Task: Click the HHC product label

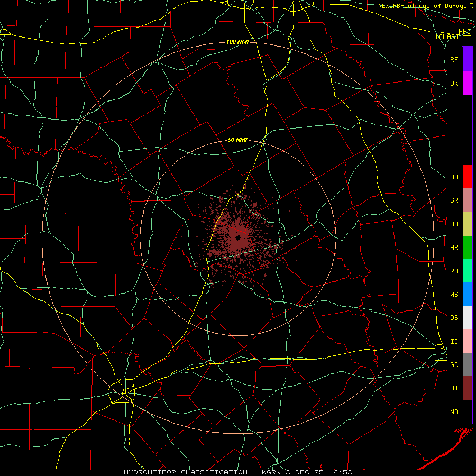Action: pos(464,32)
